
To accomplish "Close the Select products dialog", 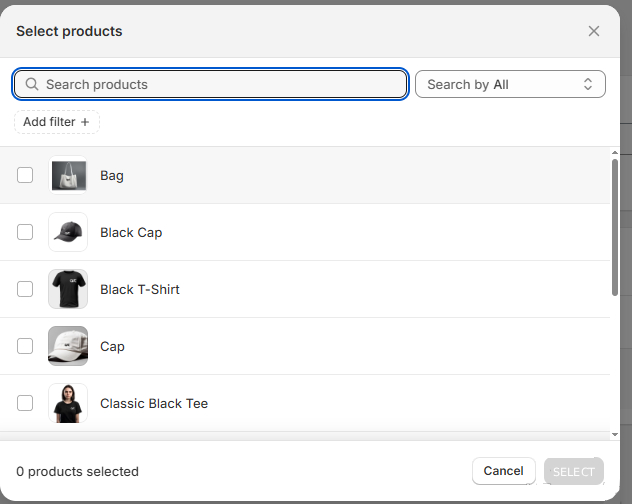I will (594, 31).
